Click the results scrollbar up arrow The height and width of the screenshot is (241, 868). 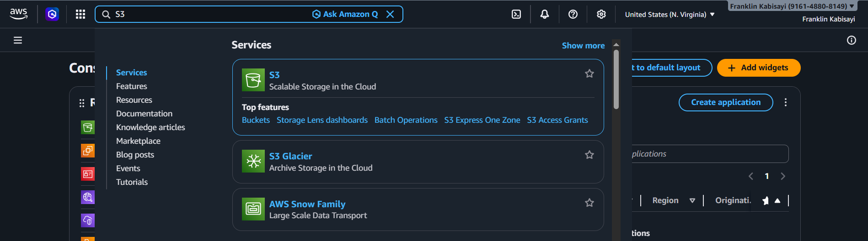pos(616,45)
